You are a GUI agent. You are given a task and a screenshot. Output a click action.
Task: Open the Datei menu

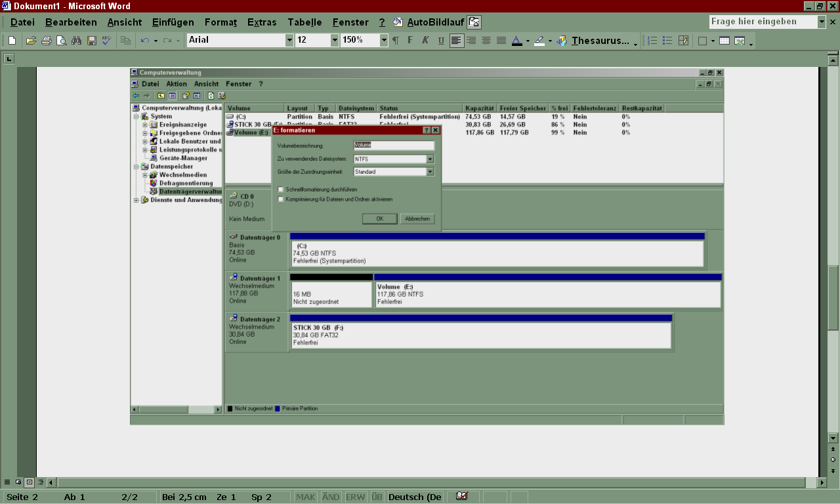pos(22,22)
